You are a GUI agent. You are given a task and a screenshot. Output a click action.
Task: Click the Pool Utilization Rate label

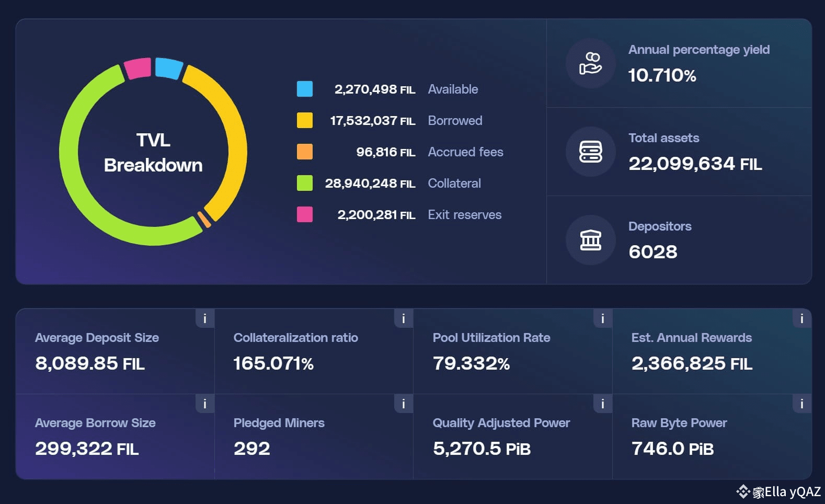(x=491, y=338)
